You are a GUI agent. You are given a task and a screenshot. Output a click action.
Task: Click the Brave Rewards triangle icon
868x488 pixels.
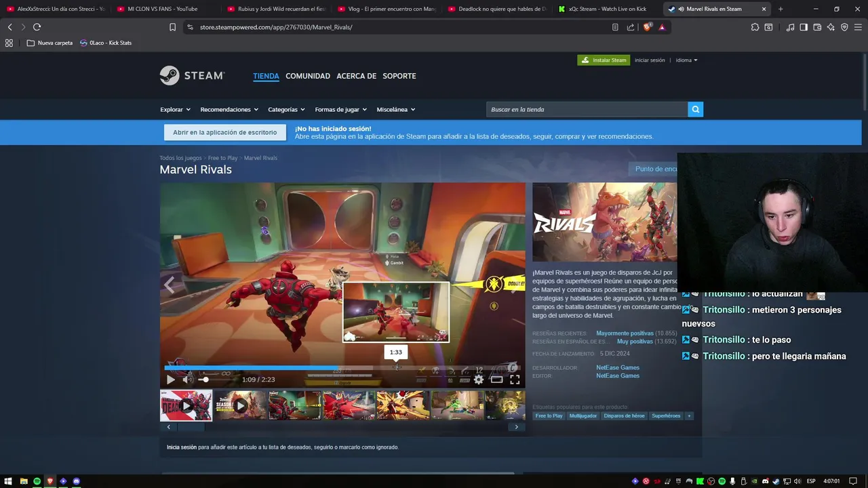pos(662,27)
